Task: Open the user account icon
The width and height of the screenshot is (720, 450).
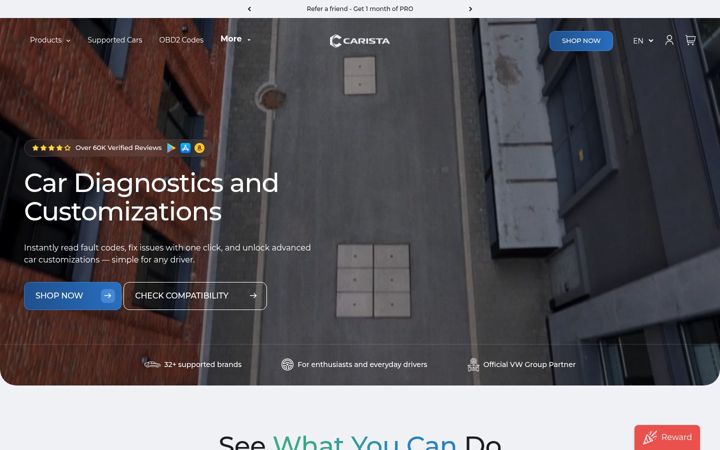Action: (669, 40)
